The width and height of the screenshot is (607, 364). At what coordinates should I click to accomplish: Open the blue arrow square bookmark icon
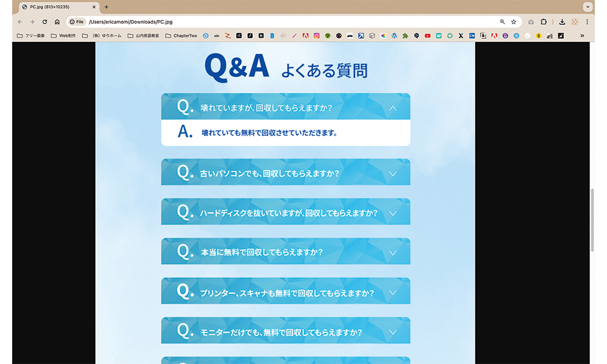point(361,36)
